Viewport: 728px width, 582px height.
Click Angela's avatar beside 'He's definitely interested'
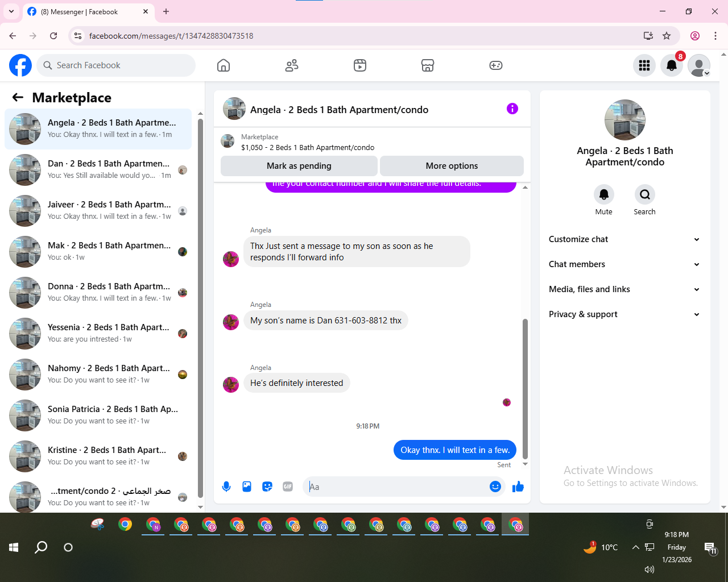coord(230,385)
